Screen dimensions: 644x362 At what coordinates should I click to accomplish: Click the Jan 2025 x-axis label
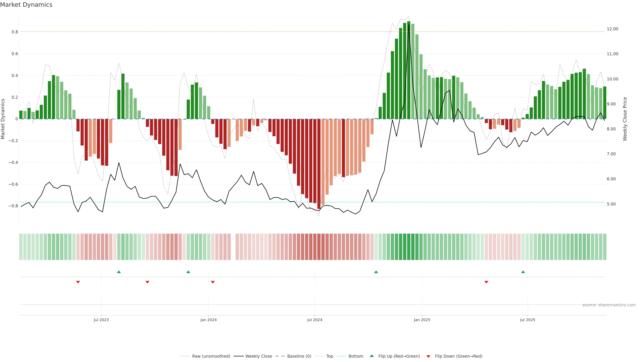(x=422, y=320)
